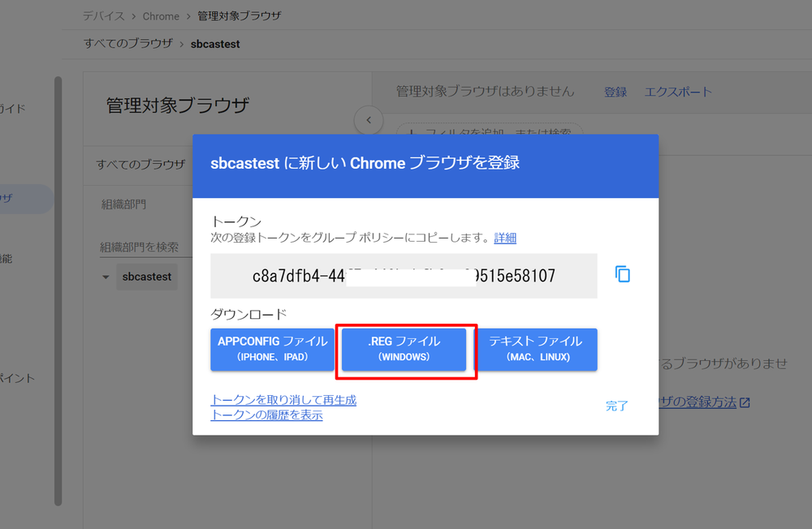
Task: Click エクスポート in the background page
Action: point(678,92)
